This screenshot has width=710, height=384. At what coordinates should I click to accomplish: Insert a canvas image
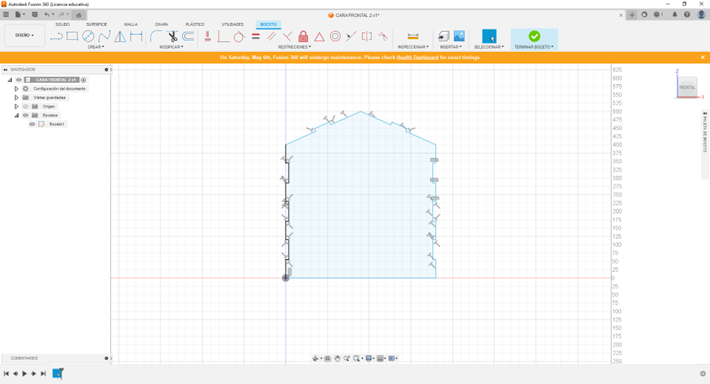[459, 36]
